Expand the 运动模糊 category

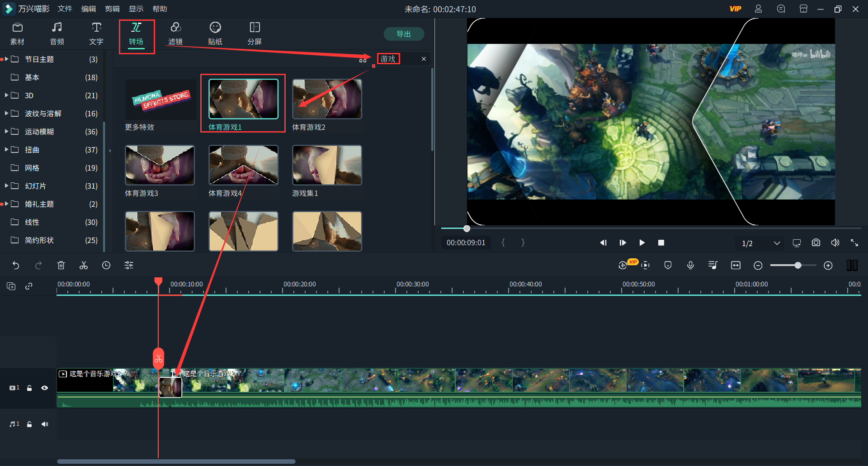pyautogui.click(x=7, y=132)
